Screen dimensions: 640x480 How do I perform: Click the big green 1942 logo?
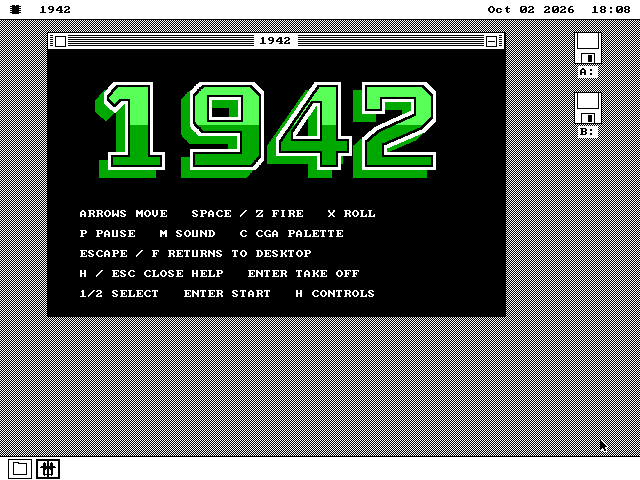point(266,130)
